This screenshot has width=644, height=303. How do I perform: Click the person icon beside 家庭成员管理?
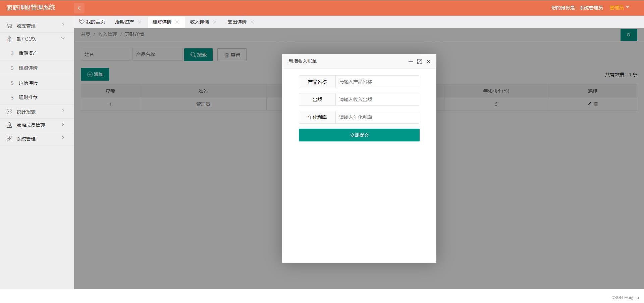point(9,125)
